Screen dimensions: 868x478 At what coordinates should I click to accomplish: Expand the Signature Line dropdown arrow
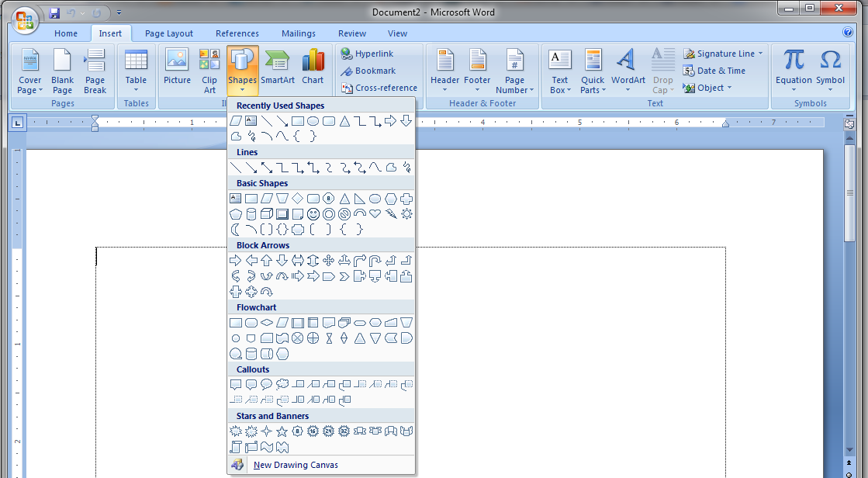(x=761, y=54)
